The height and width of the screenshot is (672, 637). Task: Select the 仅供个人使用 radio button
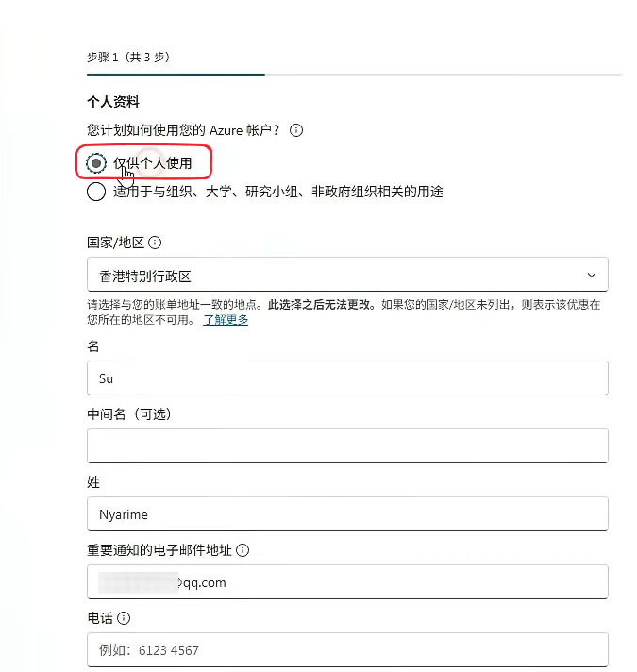pyautogui.click(x=95, y=163)
